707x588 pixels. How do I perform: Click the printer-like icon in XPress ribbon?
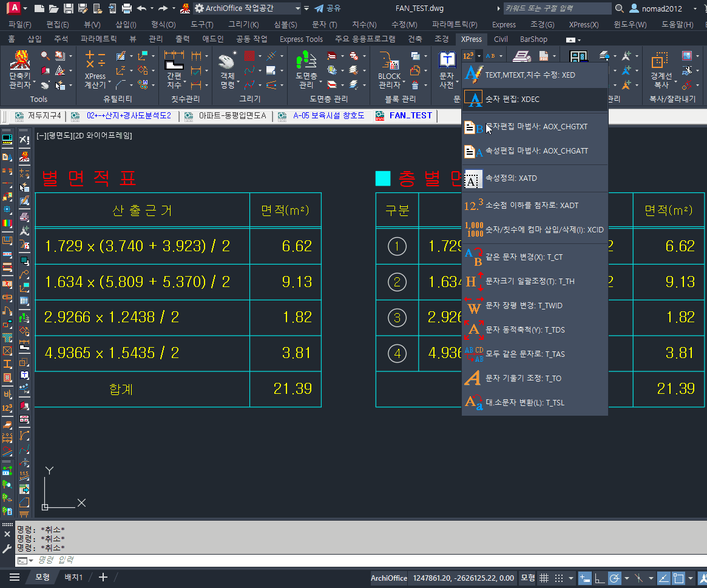point(522,56)
